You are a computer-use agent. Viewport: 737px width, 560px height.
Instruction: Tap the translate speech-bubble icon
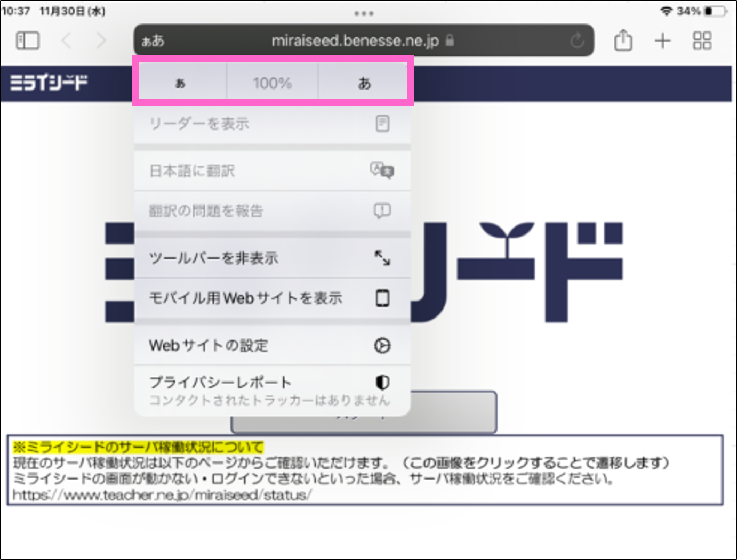[x=382, y=171]
